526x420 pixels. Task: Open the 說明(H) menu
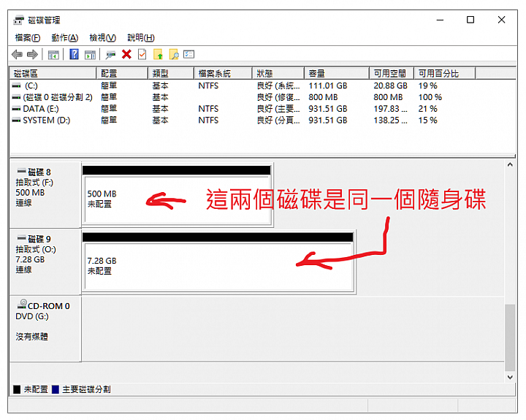click(141, 37)
